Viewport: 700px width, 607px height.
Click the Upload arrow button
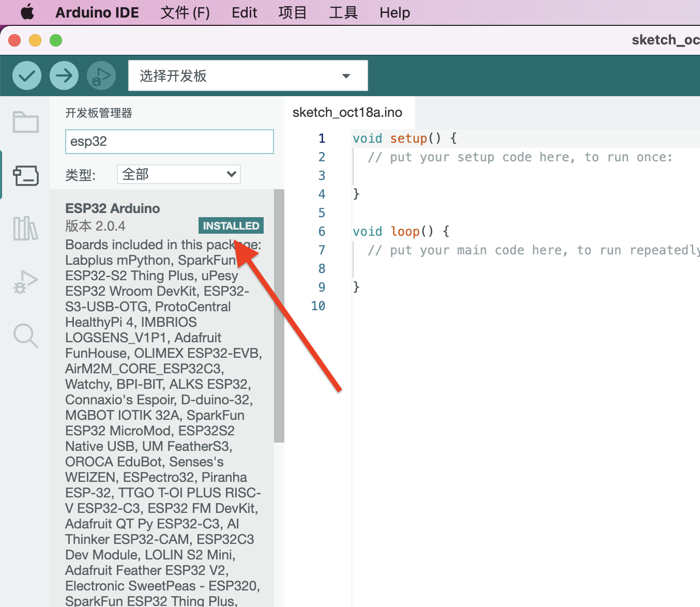coord(64,75)
